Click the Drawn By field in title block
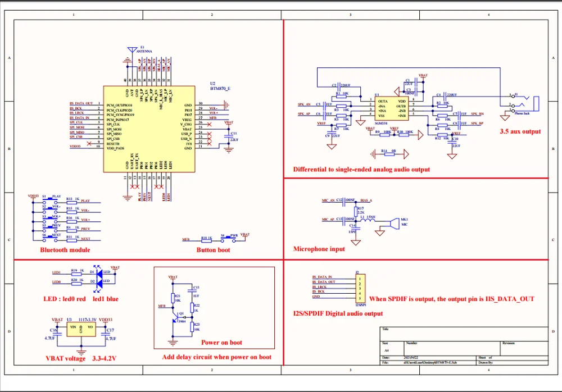The image size is (562, 392). [513, 363]
